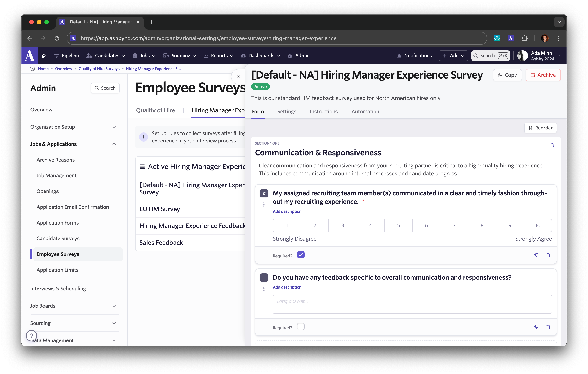Screen dimensions: 588x374
Task: Delete the long-answer feedback question
Action: pyautogui.click(x=548, y=327)
